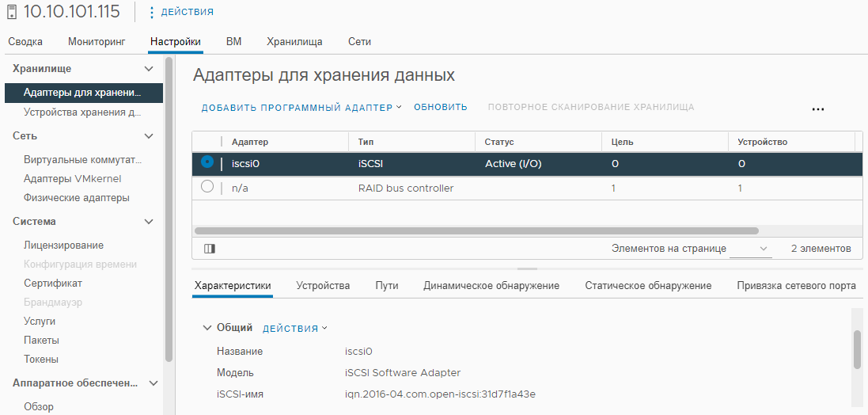Click the iSCSI type cell in iscsi0 row
The height and width of the screenshot is (415, 868).
point(371,164)
